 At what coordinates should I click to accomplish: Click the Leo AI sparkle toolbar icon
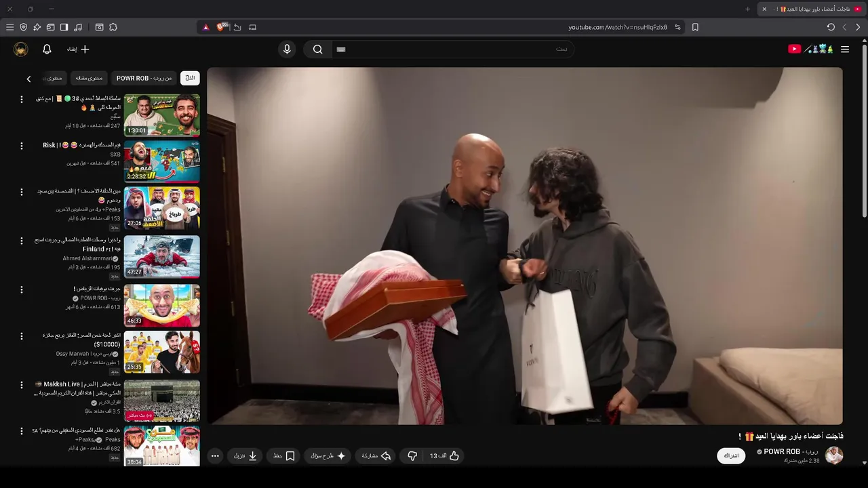click(x=37, y=27)
